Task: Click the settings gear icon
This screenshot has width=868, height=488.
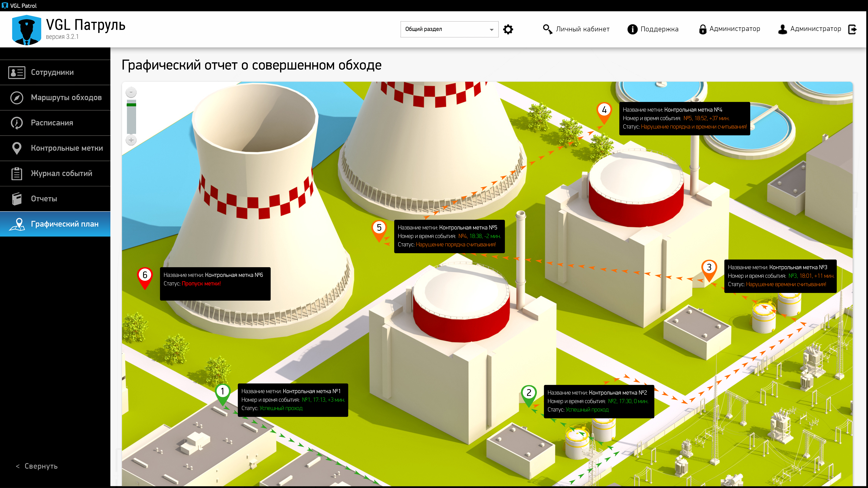Action: tap(508, 29)
